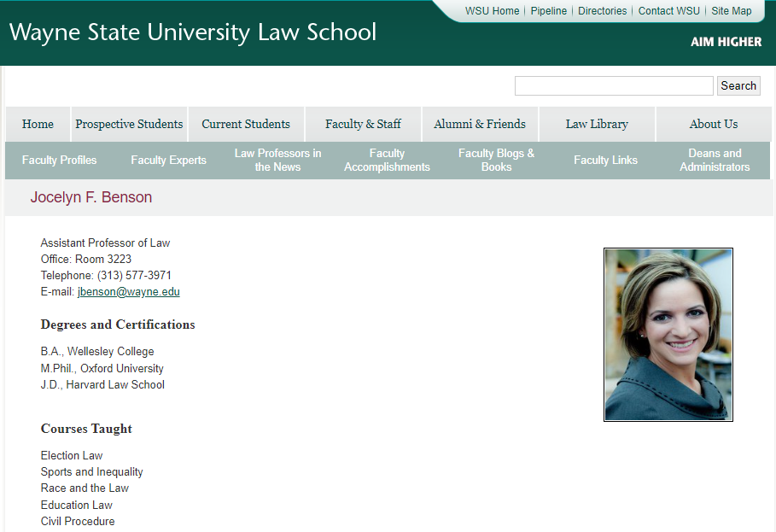This screenshot has width=776, height=532.
Task: Go to Directories in the top bar
Action: (x=603, y=11)
